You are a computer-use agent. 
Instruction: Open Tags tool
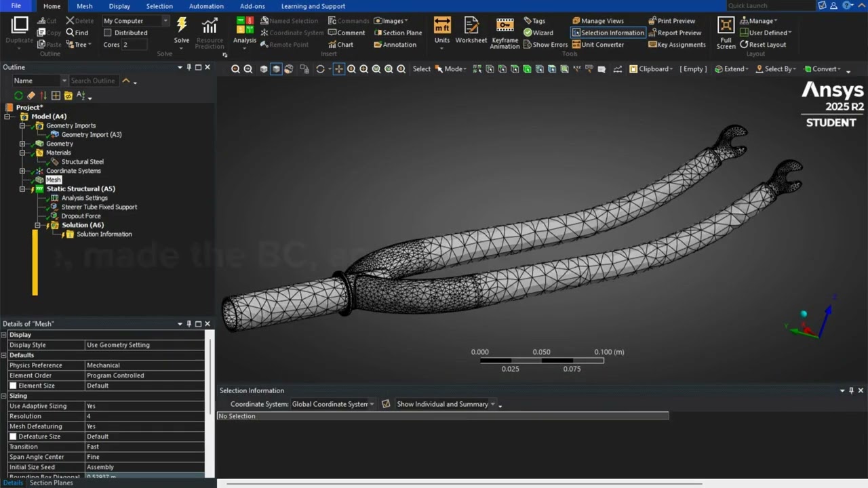(x=534, y=21)
